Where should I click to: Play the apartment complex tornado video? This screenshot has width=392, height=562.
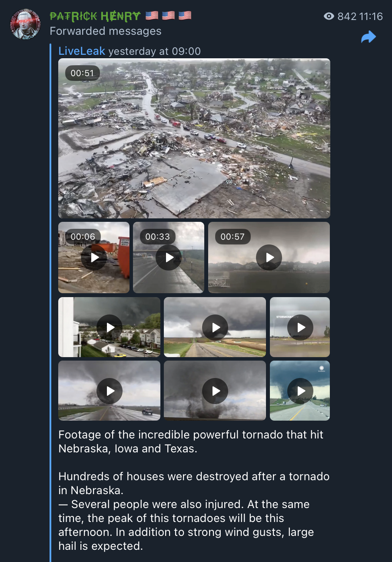tap(110, 327)
